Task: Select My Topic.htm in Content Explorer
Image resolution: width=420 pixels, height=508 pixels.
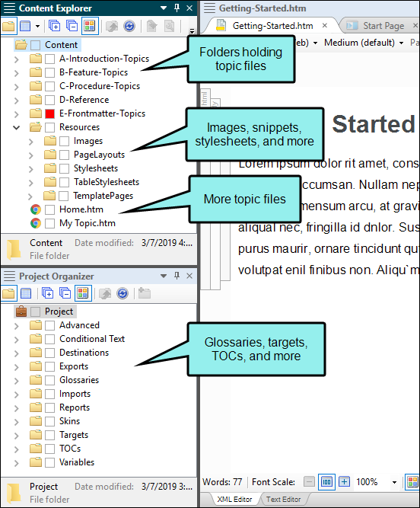Action: tap(87, 223)
